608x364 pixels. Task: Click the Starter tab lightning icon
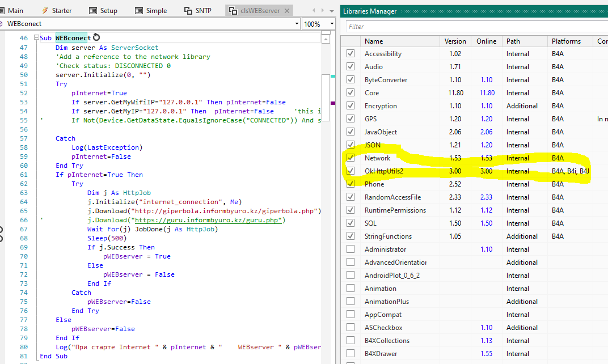tap(45, 11)
